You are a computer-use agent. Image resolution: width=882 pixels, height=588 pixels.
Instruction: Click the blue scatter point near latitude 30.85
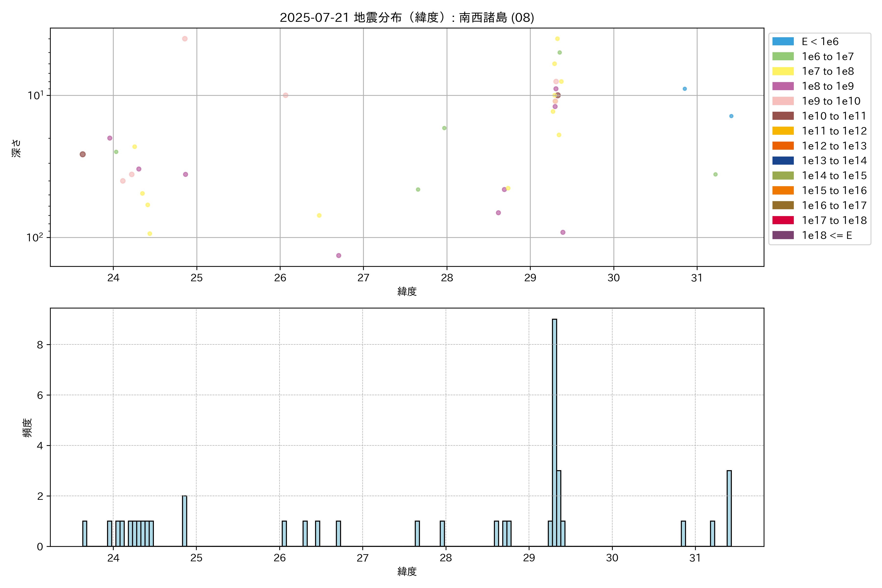coord(684,89)
